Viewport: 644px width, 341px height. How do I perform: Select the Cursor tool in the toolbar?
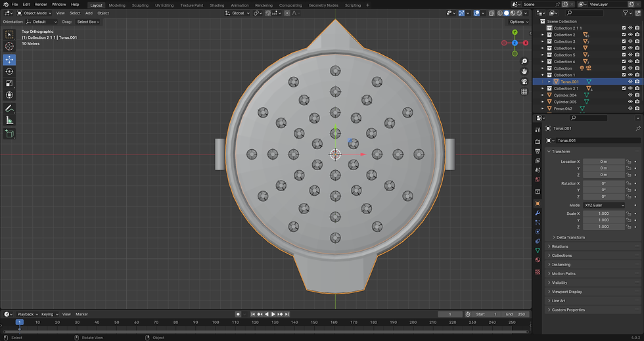click(x=9, y=46)
